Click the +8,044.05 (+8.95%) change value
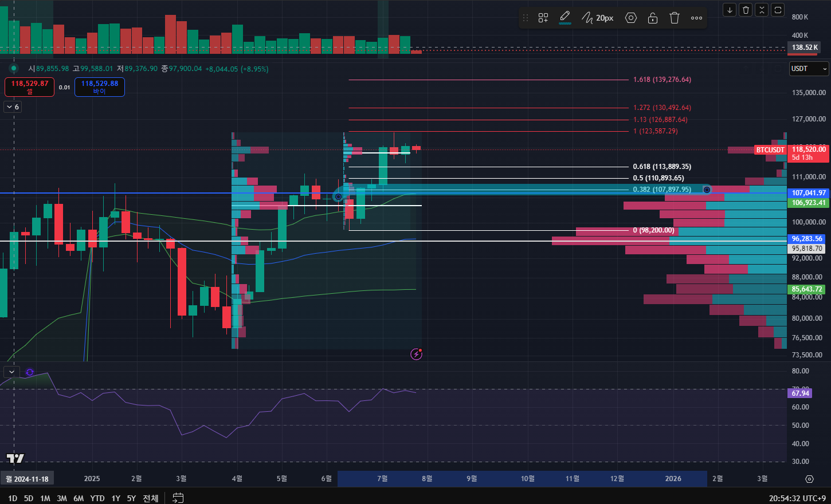The width and height of the screenshot is (831, 504). [x=237, y=69]
